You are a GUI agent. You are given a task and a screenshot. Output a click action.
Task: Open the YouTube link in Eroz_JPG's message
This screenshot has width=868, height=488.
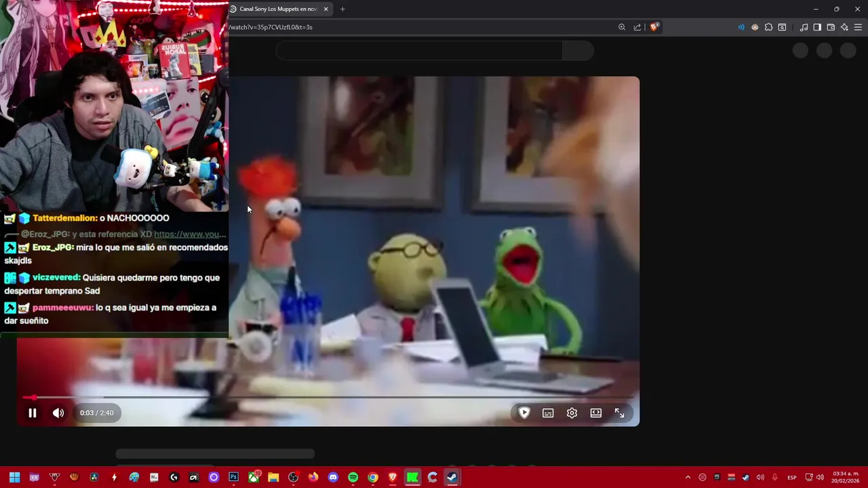[x=190, y=234]
